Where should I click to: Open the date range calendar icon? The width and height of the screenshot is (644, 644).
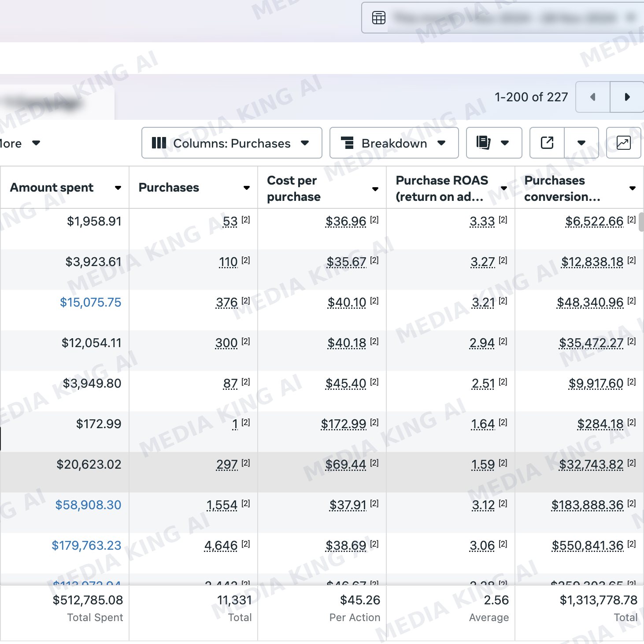click(x=378, y=18)
